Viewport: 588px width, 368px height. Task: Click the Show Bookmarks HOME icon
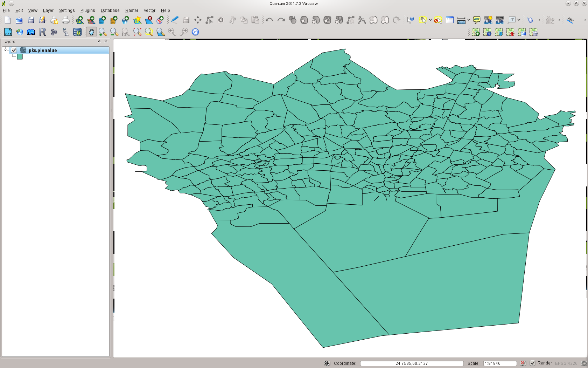pos(500,20)
